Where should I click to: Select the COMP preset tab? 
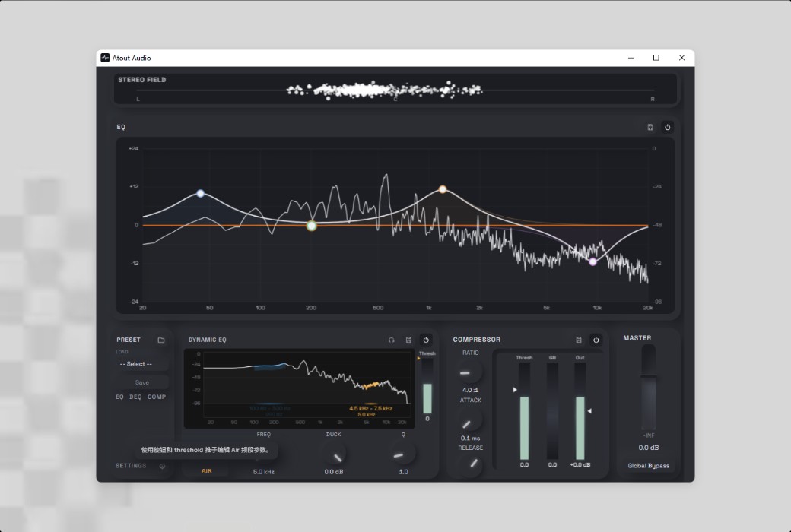click(x=157, y=397)
